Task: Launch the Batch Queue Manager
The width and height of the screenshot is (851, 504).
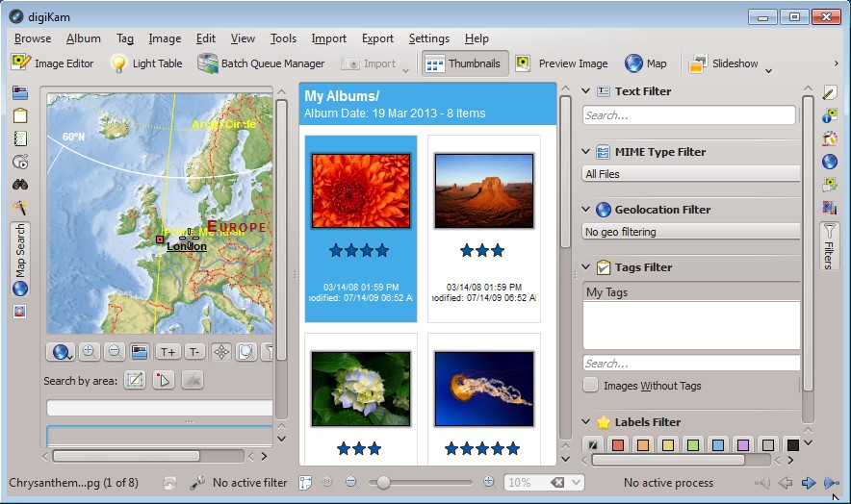Action: [261, 63]
